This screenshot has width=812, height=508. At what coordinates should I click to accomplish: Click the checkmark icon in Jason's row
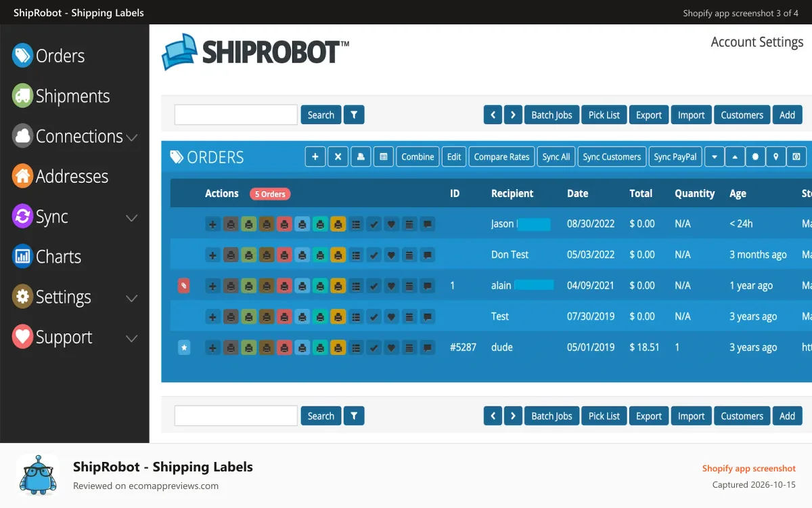(x=374, y=224)
